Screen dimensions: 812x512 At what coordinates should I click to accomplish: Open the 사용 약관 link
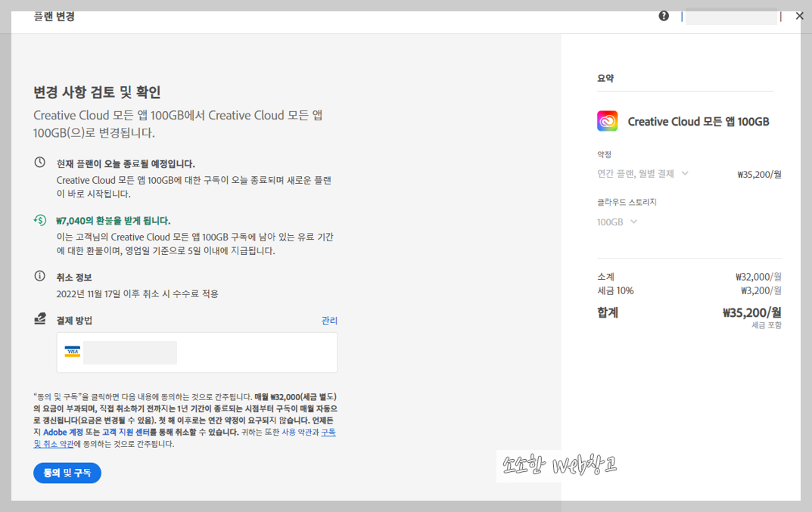(296, 432)
